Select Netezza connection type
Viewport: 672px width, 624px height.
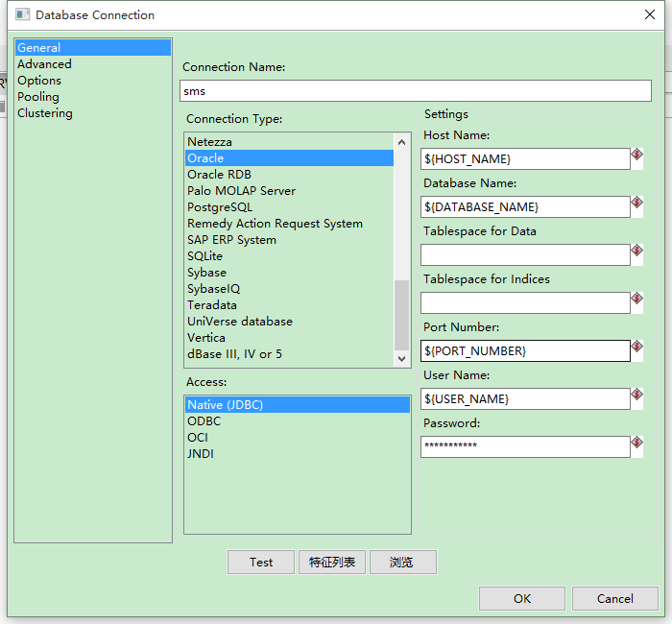[289, 142]
